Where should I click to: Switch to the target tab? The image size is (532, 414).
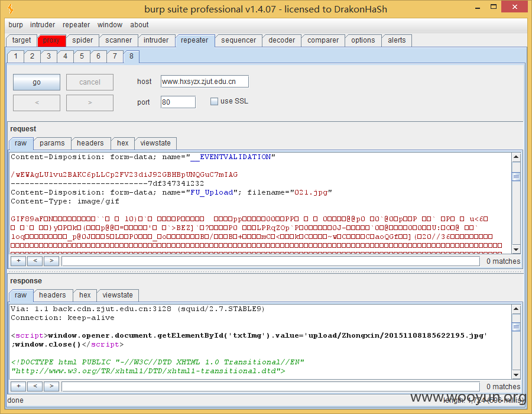pos(21,40)
